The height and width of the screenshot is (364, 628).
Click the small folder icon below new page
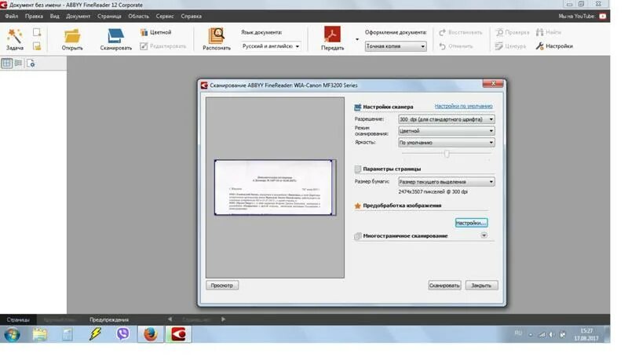(x=37, y=46)
